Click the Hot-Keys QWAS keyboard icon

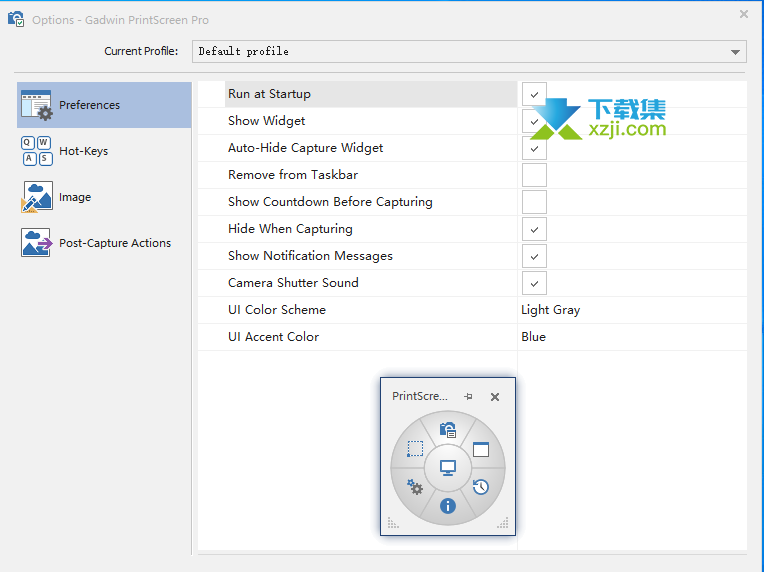pyautogui.click(x=37, y=151)
